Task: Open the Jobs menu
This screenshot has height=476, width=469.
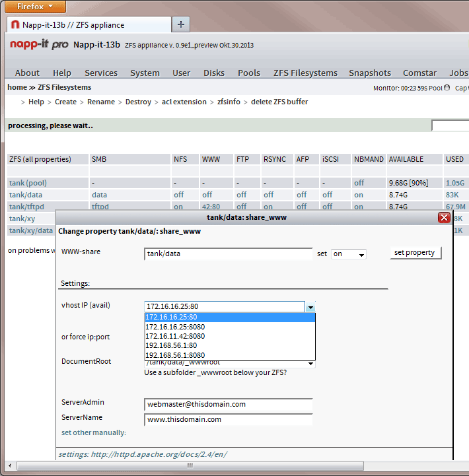Action: point(458,73)
